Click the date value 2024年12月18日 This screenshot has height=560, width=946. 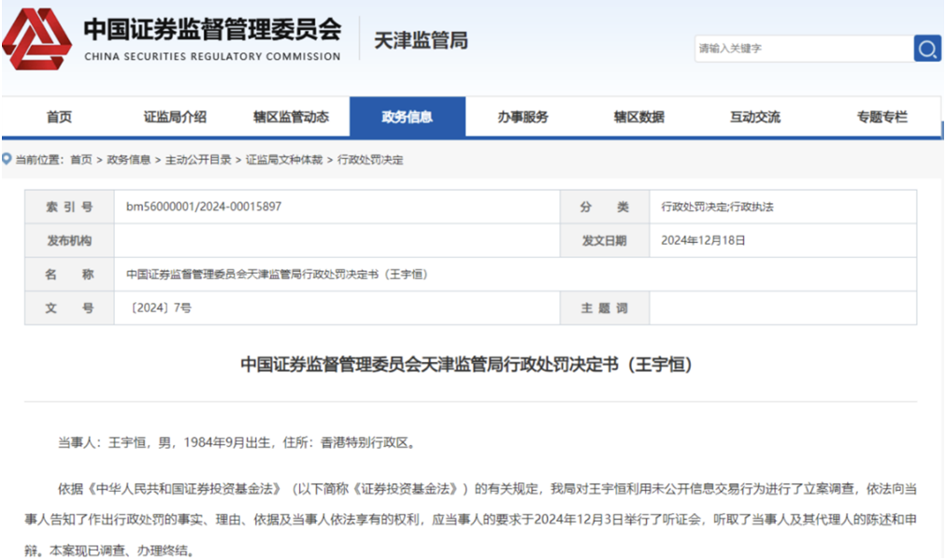coord(704,240)
